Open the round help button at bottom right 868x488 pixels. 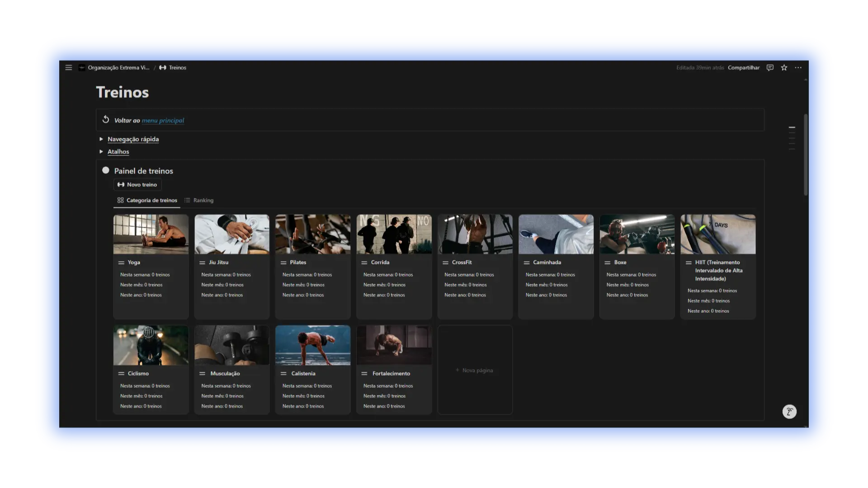pos(789,412)
